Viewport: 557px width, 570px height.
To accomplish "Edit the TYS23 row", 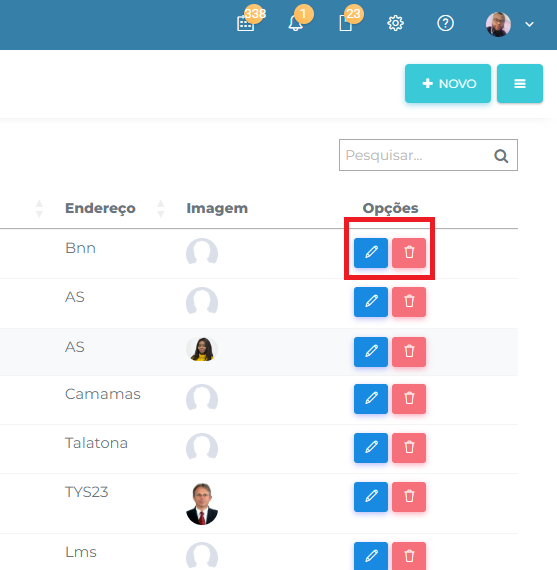I will pos(371,497).
